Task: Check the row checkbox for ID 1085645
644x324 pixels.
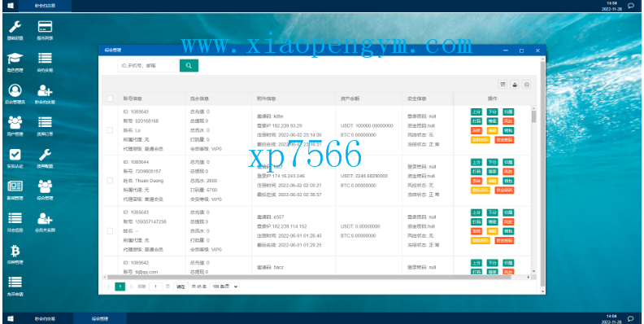Action: coord(110,130)
